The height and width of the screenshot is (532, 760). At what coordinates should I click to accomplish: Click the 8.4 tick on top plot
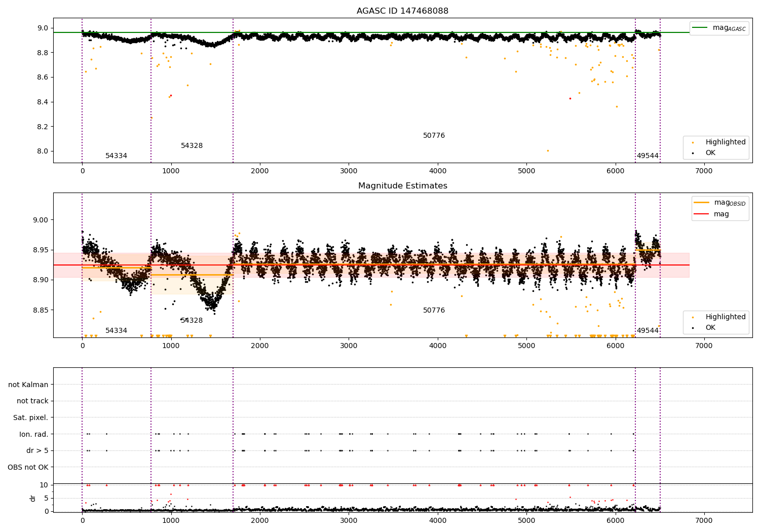point(44,102)
